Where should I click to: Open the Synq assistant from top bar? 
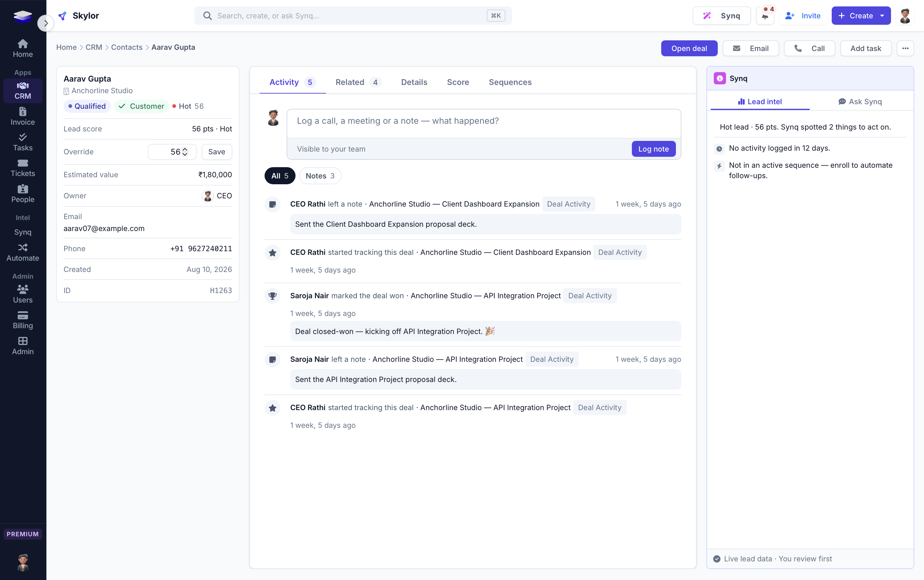(x=721, y=16)
